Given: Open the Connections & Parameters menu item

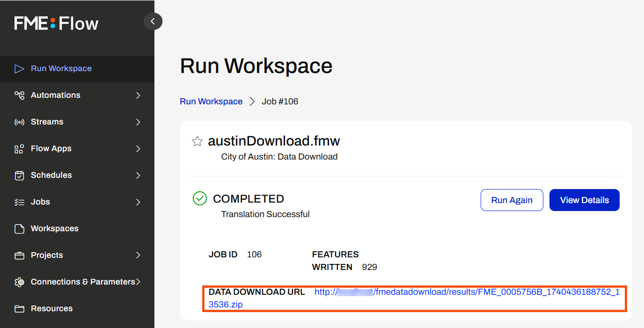Looking at the screenshot, I should pyautogui.click(x=77, y=282).
